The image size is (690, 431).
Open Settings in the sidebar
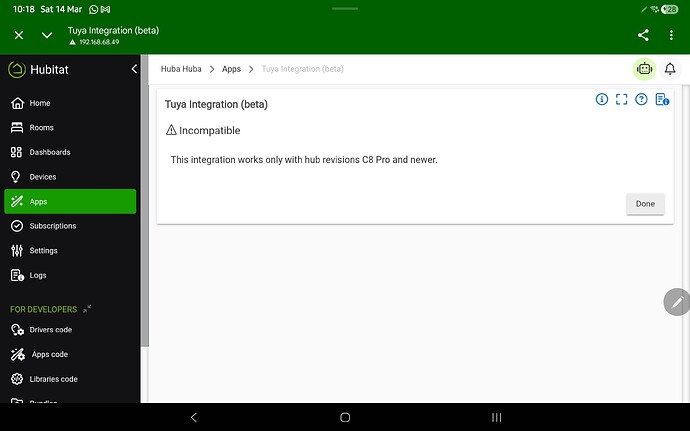click(x=70, y=250)
